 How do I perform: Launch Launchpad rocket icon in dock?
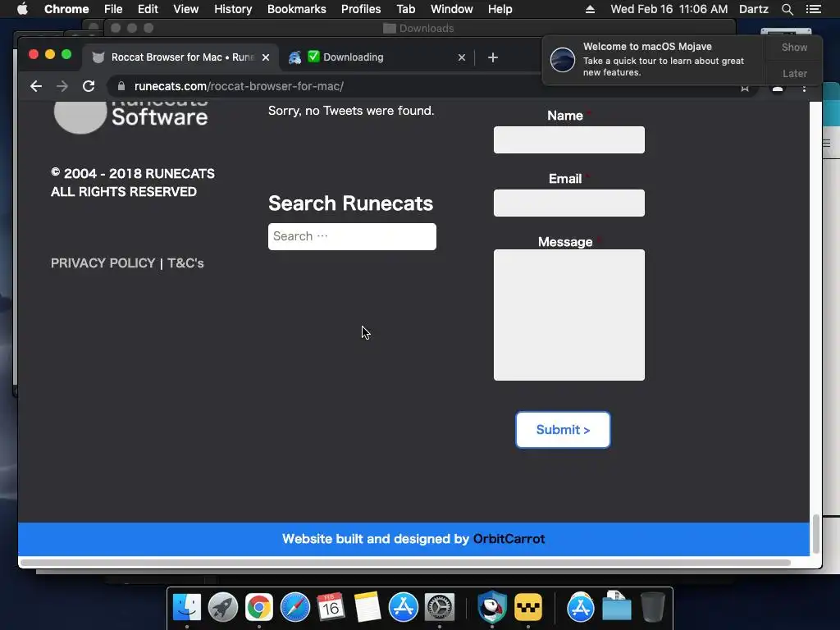[223, 608]
